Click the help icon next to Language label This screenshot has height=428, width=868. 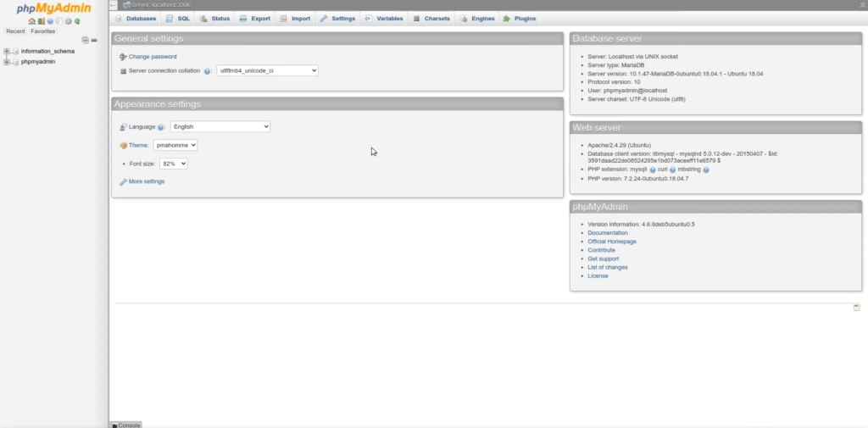tap(160, 127)
